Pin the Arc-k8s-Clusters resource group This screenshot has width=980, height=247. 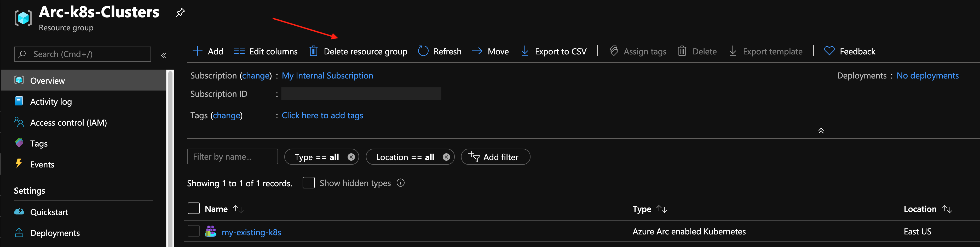click(180, 13)
